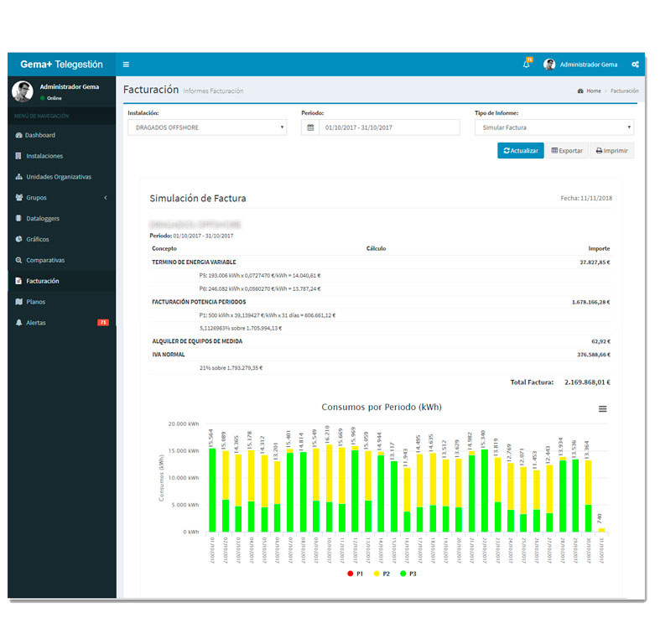Image resolution: width=660 pixels, height=644 pixels.
Task: Open Dataloggers in the sidebar
Action: tap(42, 219)
